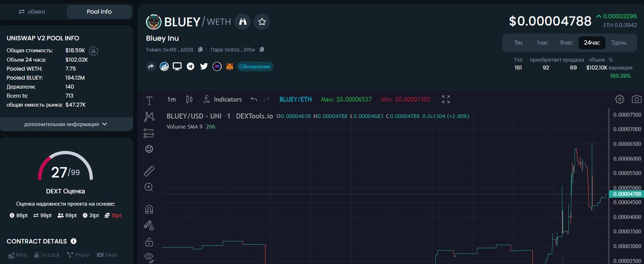The height and width of the screenshot is (264, 644).
Task: Click the Max: $0.00006537 value
Action: point(346,99)
